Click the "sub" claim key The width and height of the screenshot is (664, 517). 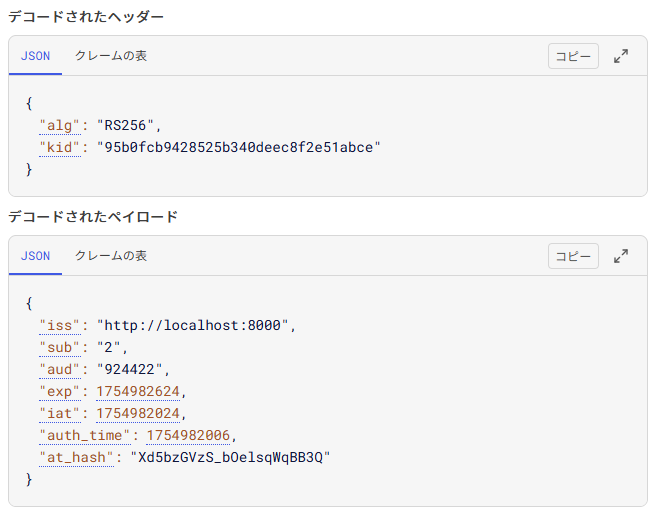click(x=60, y=348)
